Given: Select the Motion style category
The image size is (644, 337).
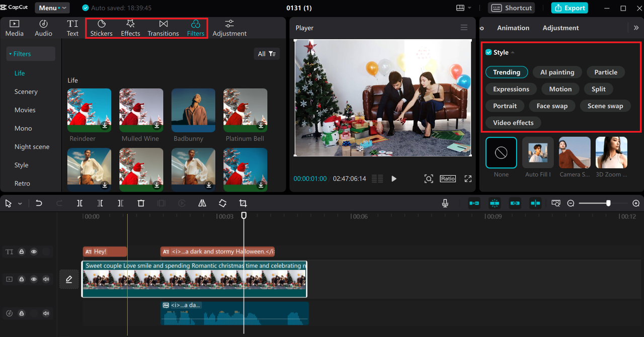Looking at the screenshot, I should coord(560,89).
